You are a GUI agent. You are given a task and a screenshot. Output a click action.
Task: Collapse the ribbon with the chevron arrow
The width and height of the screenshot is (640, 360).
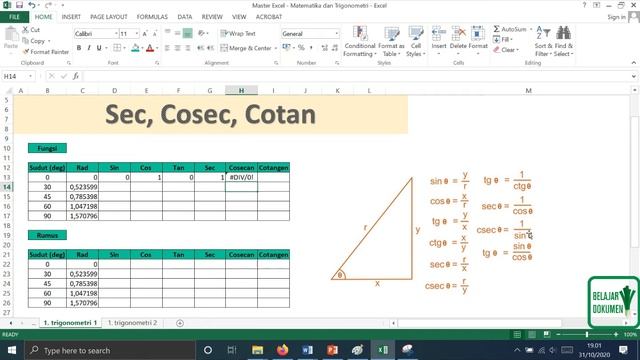point(633,63)
